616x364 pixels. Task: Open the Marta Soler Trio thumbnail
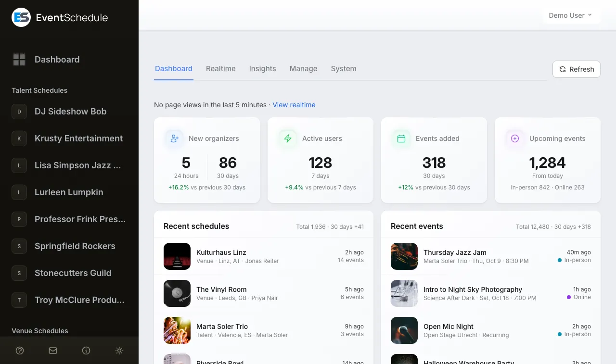177,330
